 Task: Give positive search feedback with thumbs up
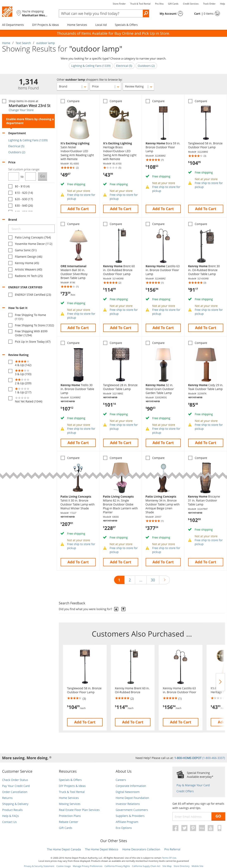[116, 609]
